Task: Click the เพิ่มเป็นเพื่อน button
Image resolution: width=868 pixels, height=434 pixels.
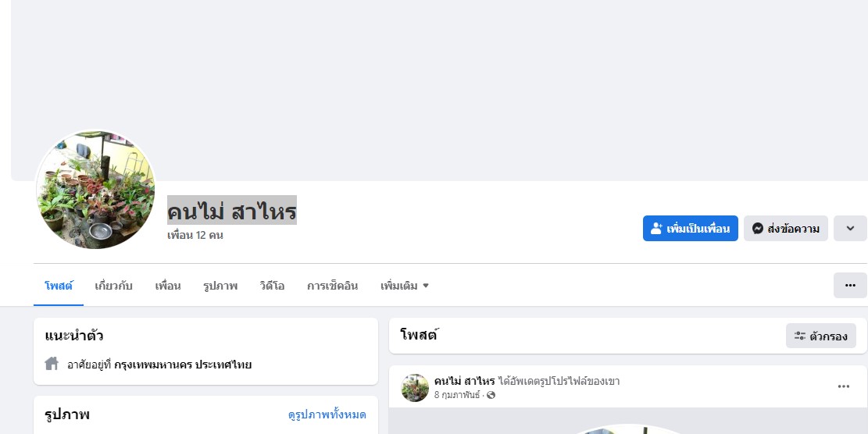Action: coord(690,229)
